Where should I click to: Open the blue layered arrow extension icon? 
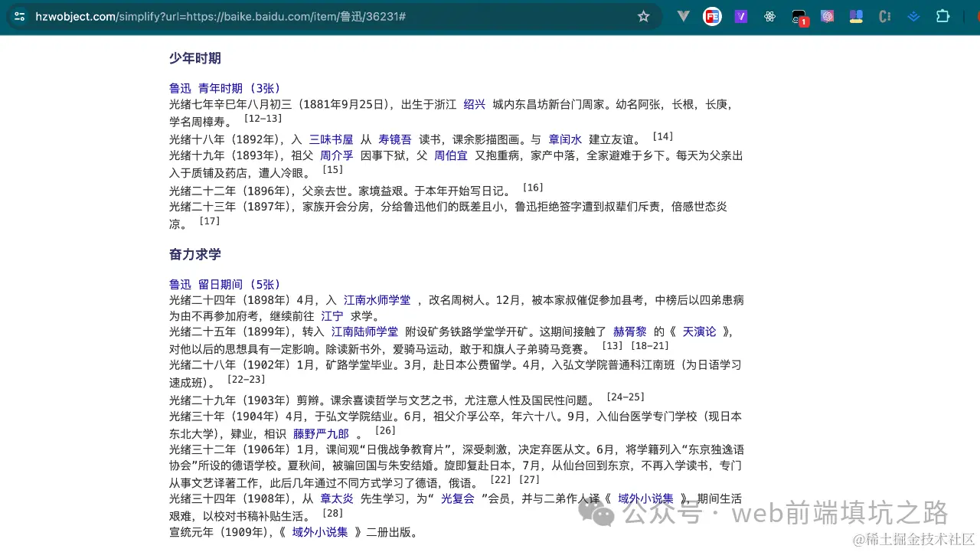[x=913, y=16]
